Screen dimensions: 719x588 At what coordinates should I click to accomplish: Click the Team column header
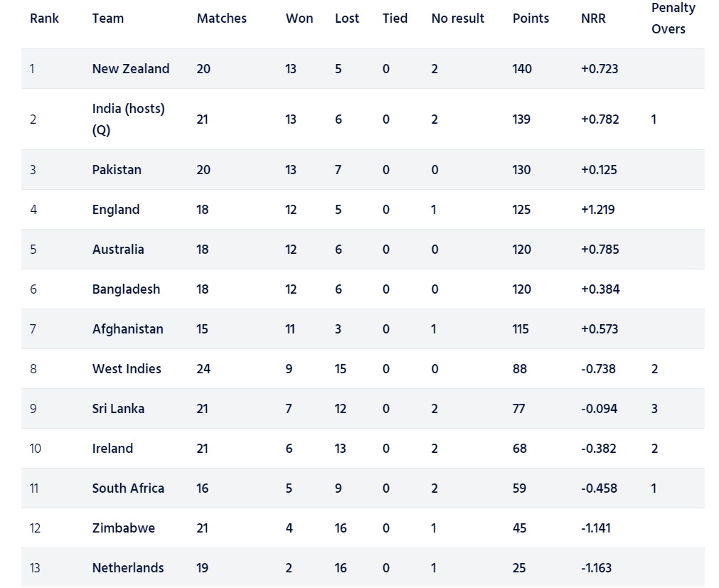tap(107, 18)
